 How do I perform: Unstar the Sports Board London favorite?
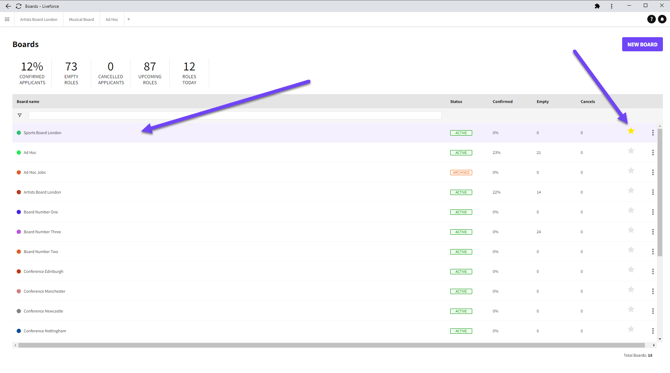point(631,131)
